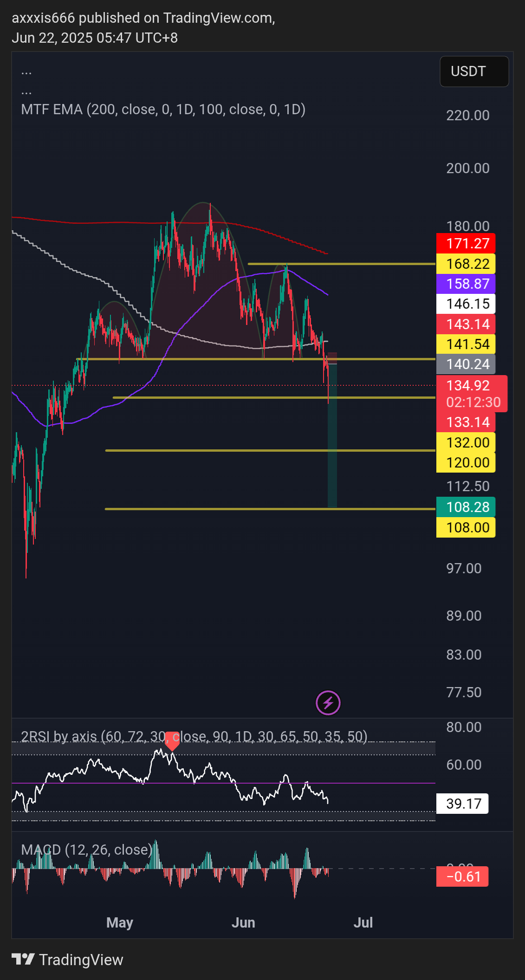Click the current price 134.92 label
The height and width of the screenshot is (980, 525).
click(x=468, y=385)
